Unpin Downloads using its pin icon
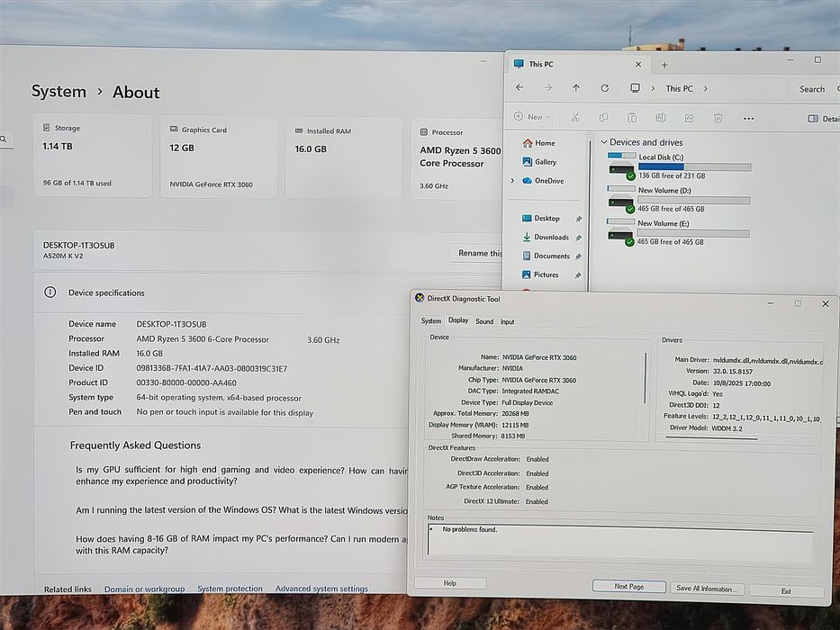Viewport: 840px width, 630px height. tap(579, 238)
